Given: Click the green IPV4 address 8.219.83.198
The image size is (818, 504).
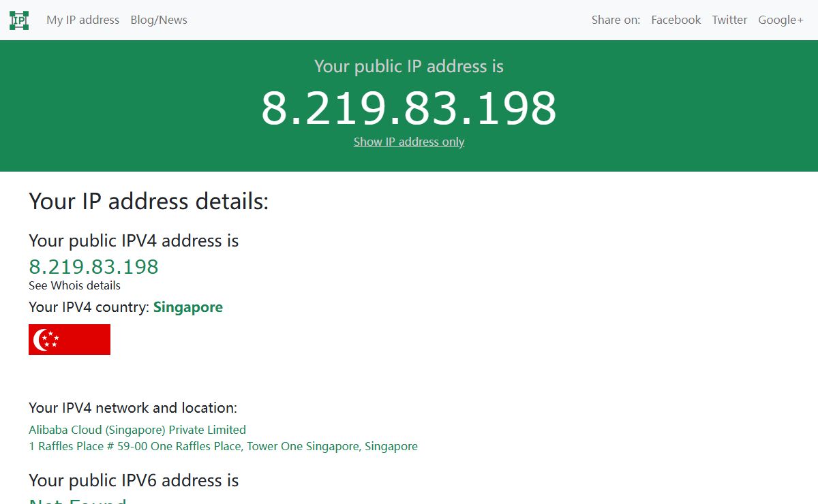Looking at the screenshot, I should [93, 266].
